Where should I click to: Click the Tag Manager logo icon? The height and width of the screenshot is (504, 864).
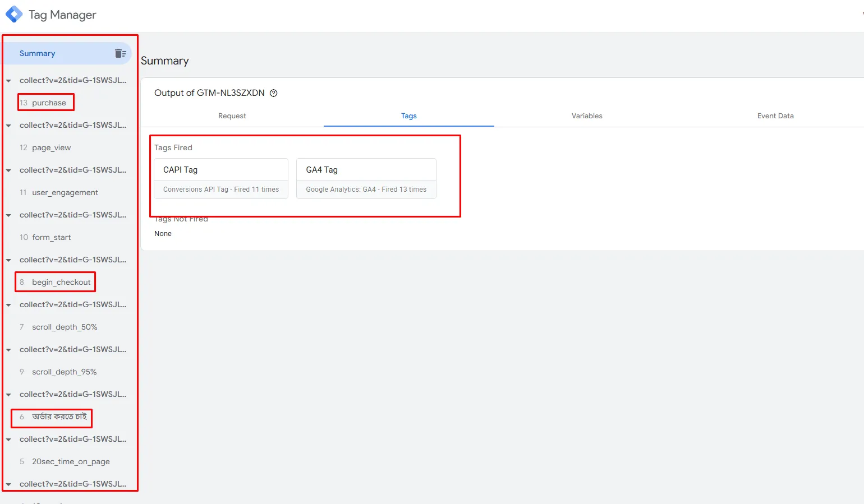tap(14, 15)
